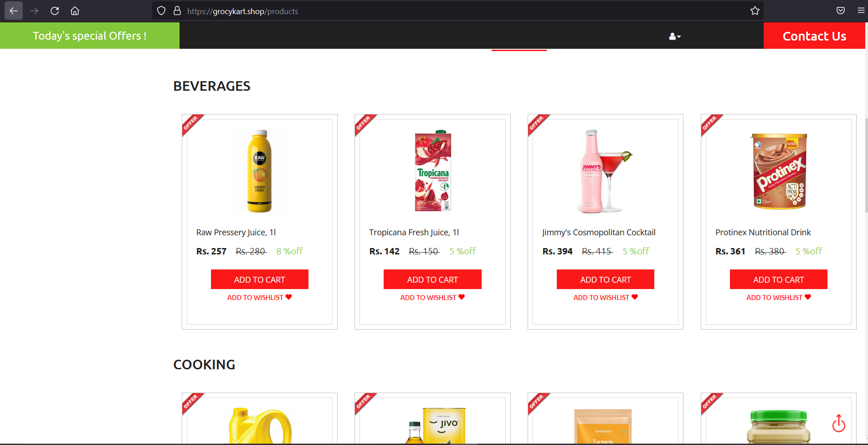Add Raw Pressery Juice to cart

coord(259,279)
